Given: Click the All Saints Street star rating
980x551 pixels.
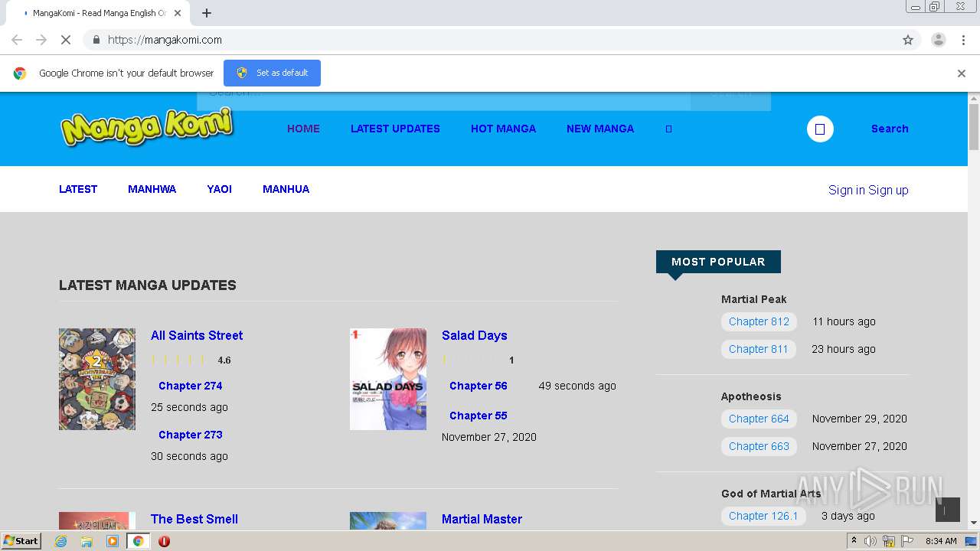Looking at the screenshot, I should (x=179, y=360).
